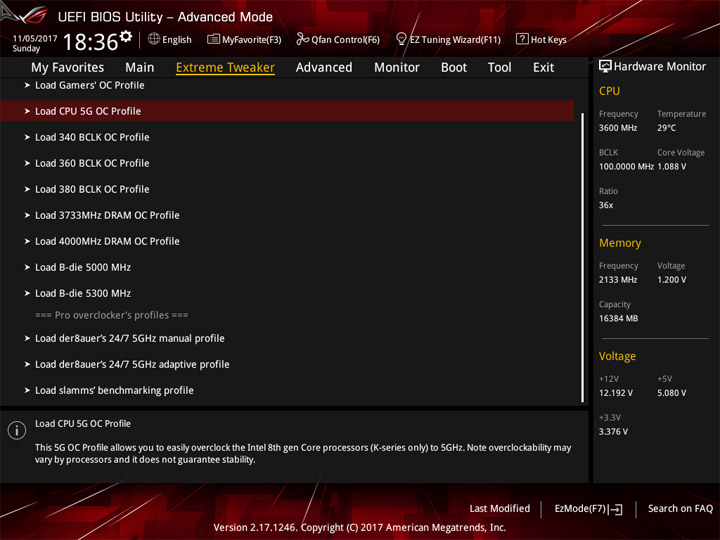
Task: Switch to the Main tab
Action: coord(140,68)
